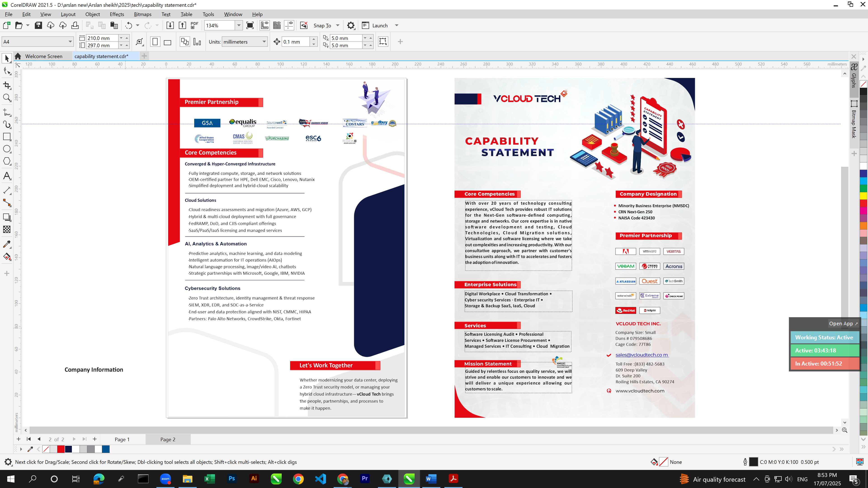Pick the navy swatch in document palette

[x=68, y=449]
